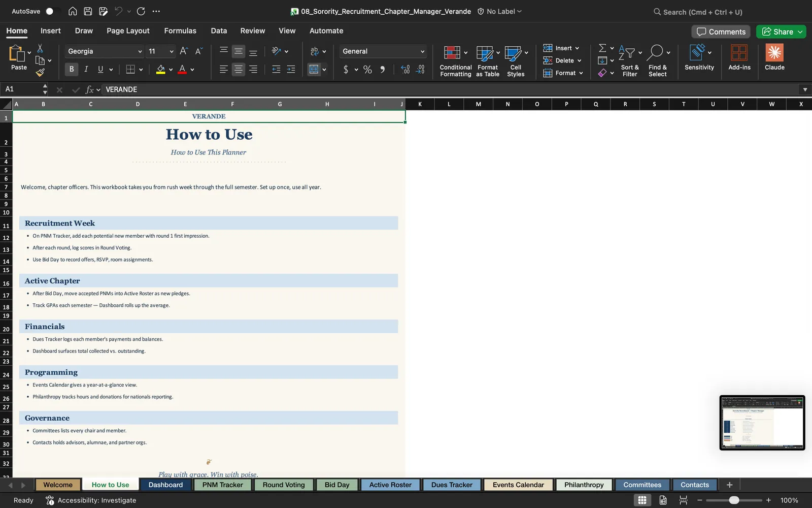Toggle center horizontal alignment

tap(238, 69)
